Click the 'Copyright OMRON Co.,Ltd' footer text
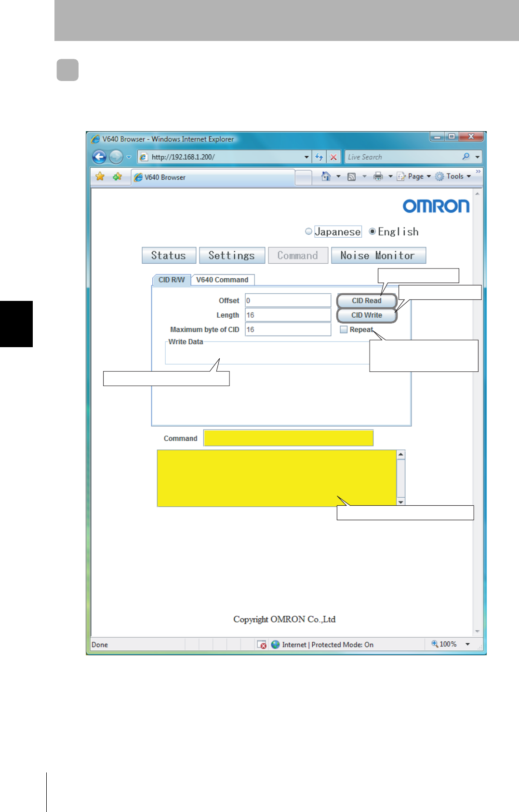This screenshot has height=812, width=519. [x=284, y=619]
